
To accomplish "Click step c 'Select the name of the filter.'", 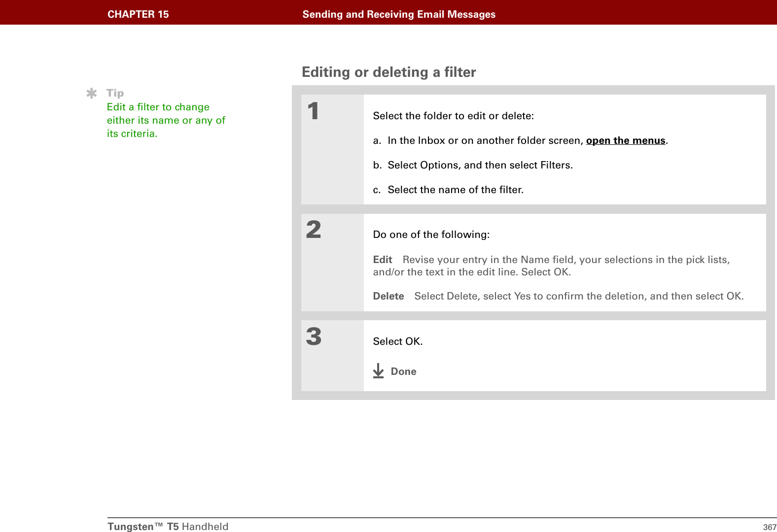I will [x=456, y=190].
